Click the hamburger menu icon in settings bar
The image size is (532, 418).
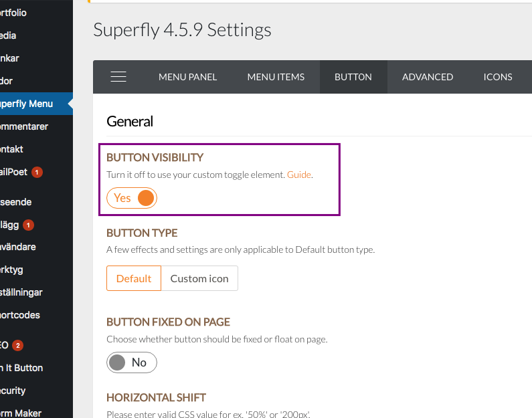tap(118, 77)
